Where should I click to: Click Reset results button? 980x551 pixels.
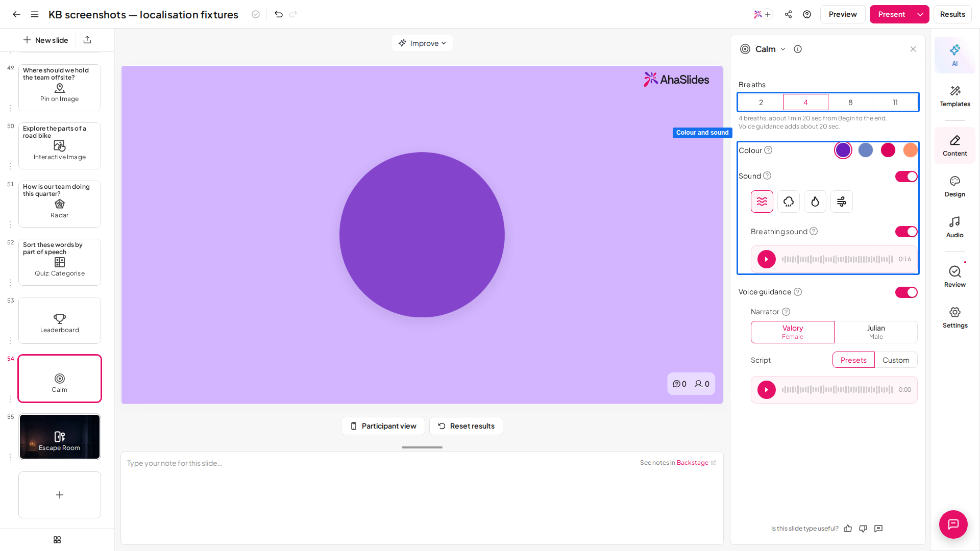coord(466,426)
